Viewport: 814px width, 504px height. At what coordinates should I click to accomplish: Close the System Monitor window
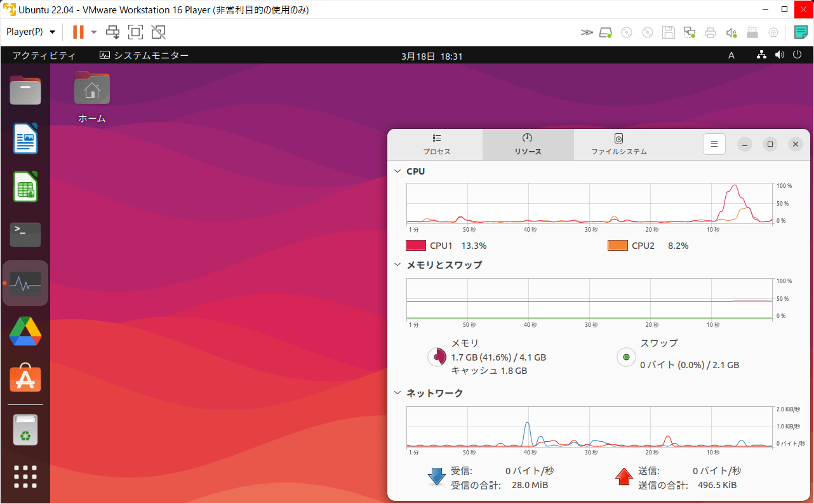795,144
